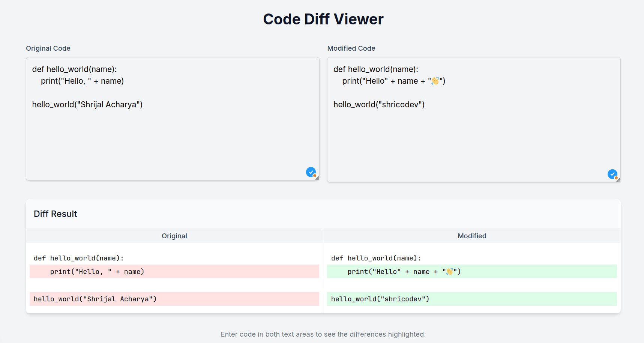Click added line hello_world("shricodev") in diff
This screenshot has width=644, height=343.
tap(472, 299)
